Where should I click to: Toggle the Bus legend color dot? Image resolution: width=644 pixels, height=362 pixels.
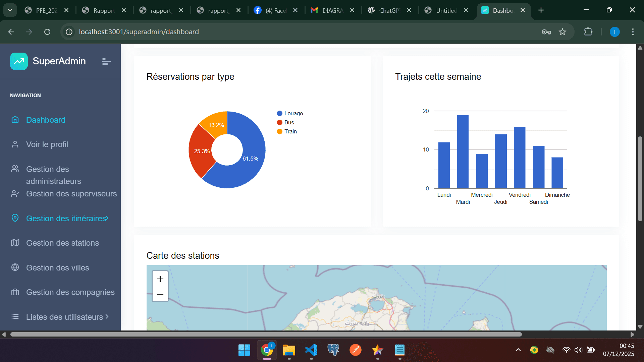279,122
